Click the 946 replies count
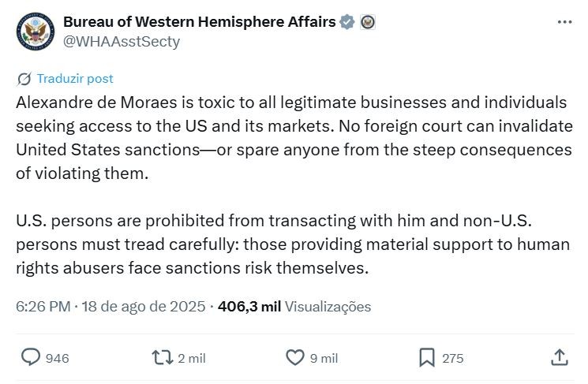This screenshot has height=384, width=588. coord(58,358)
